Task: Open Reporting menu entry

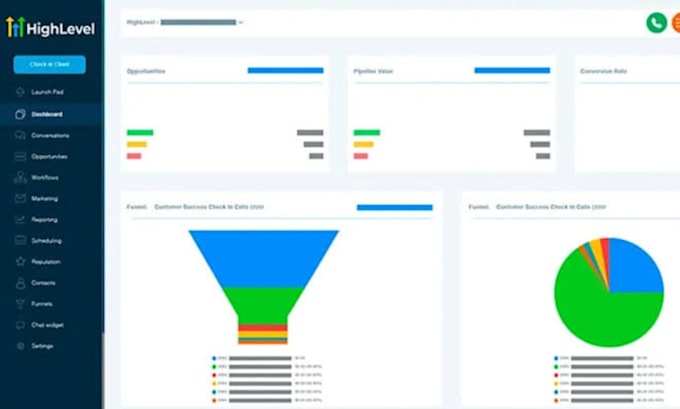Action: click(x=44, y=219)
